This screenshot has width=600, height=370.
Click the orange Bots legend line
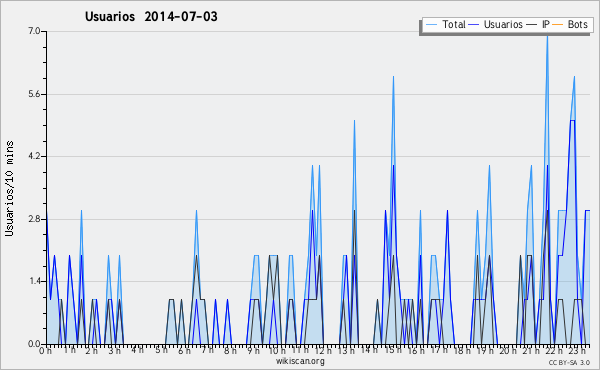tap(558, 25)
